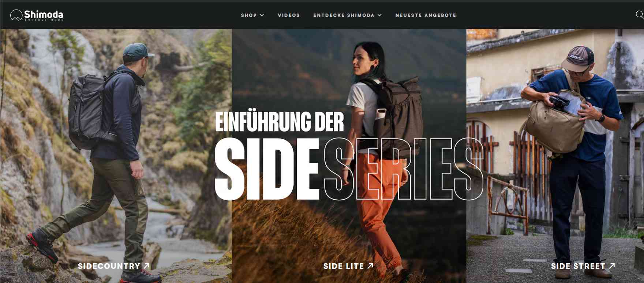Click the large SIDE SERIES title

coord(349,169)
